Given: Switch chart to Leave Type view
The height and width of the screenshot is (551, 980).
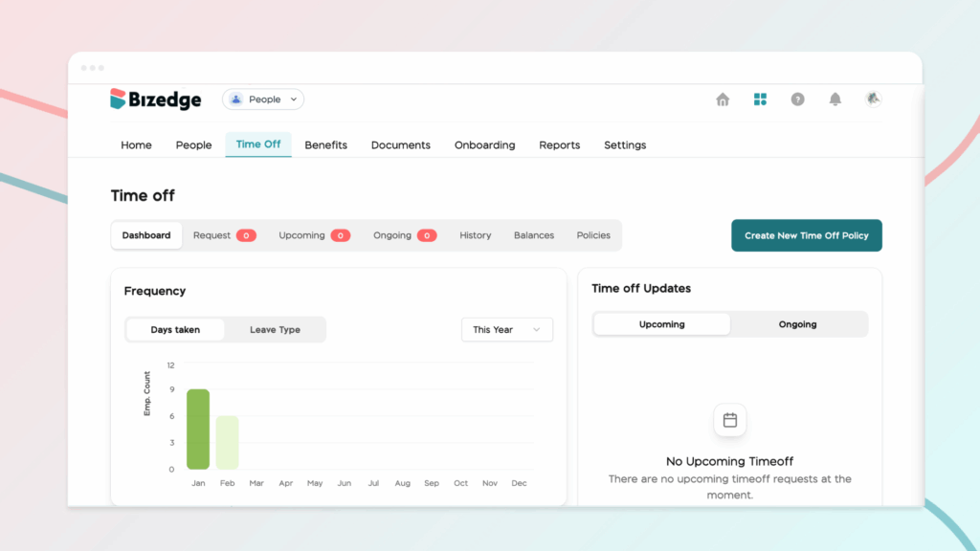Looking at the screenshot, I should pos(275,330).
